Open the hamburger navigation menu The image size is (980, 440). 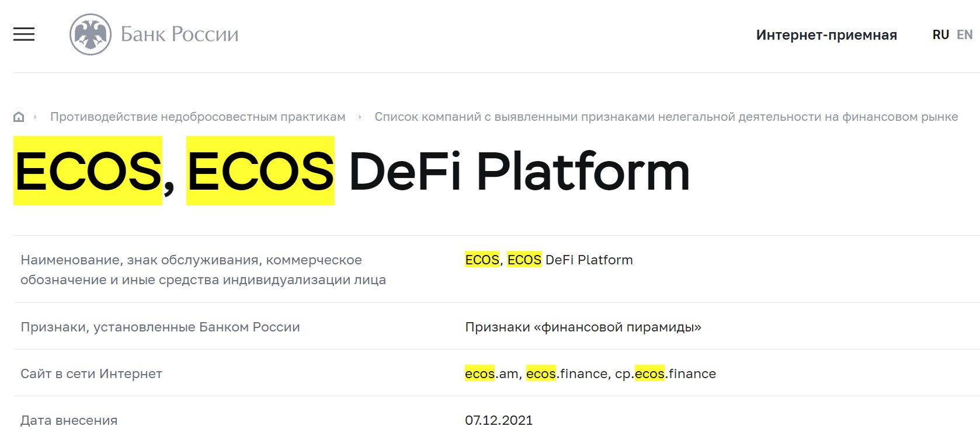pos(24,34)
